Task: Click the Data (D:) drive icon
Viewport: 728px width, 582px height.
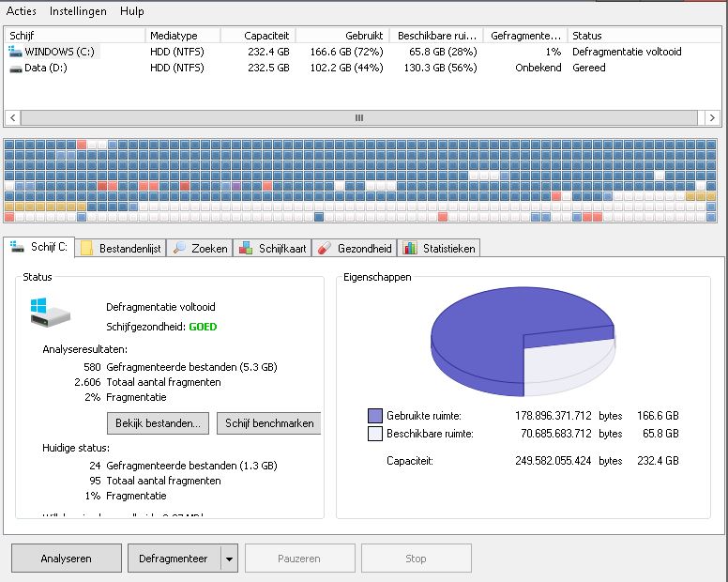Action: (x=15, y=69)
